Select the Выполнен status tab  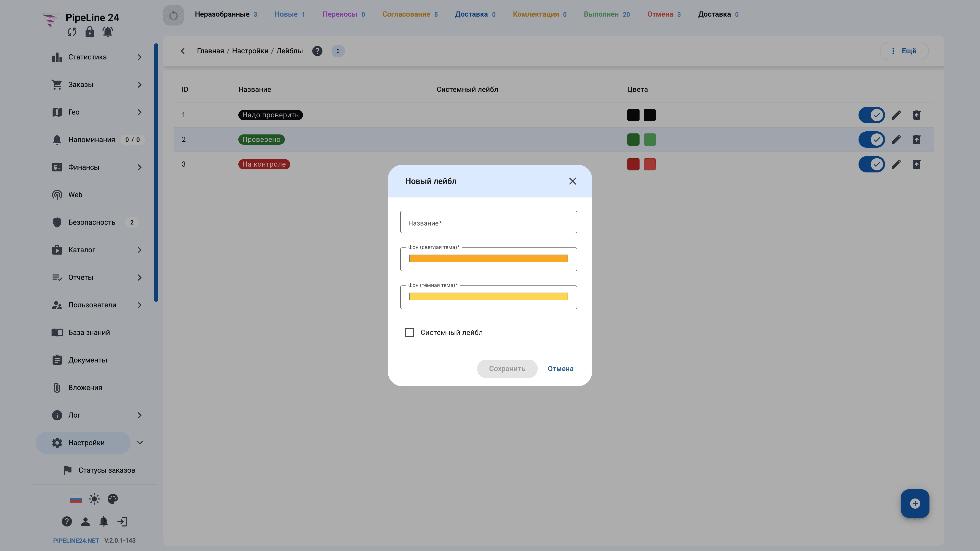pos(607,15)
